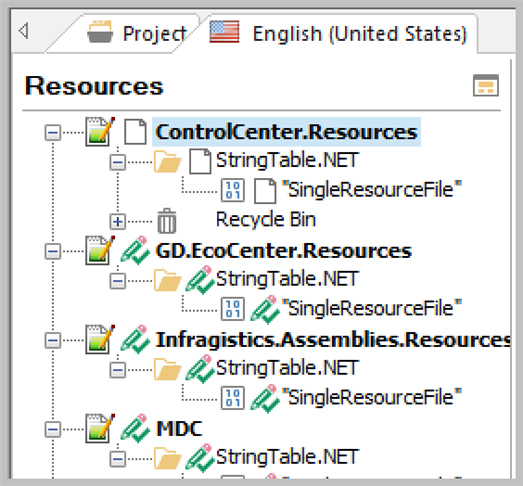Click pencil-check icon of Infragistics StringTable.NET
This screenshot has height=486, width=523.
click(200, 369)
